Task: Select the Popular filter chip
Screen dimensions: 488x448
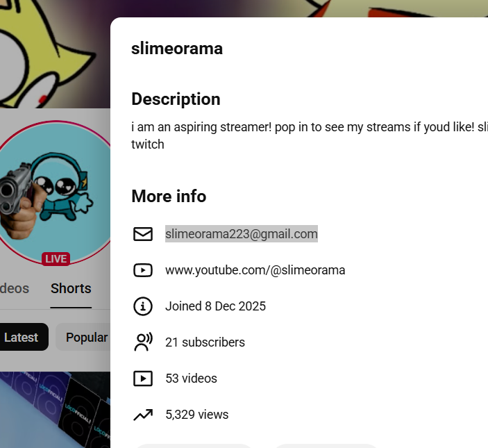Action: pos(83,337)
